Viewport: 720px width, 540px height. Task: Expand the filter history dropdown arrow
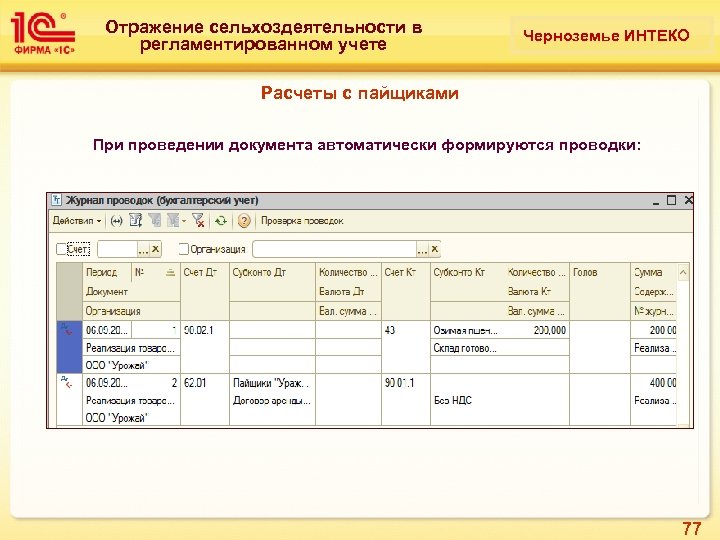point(184,221)
